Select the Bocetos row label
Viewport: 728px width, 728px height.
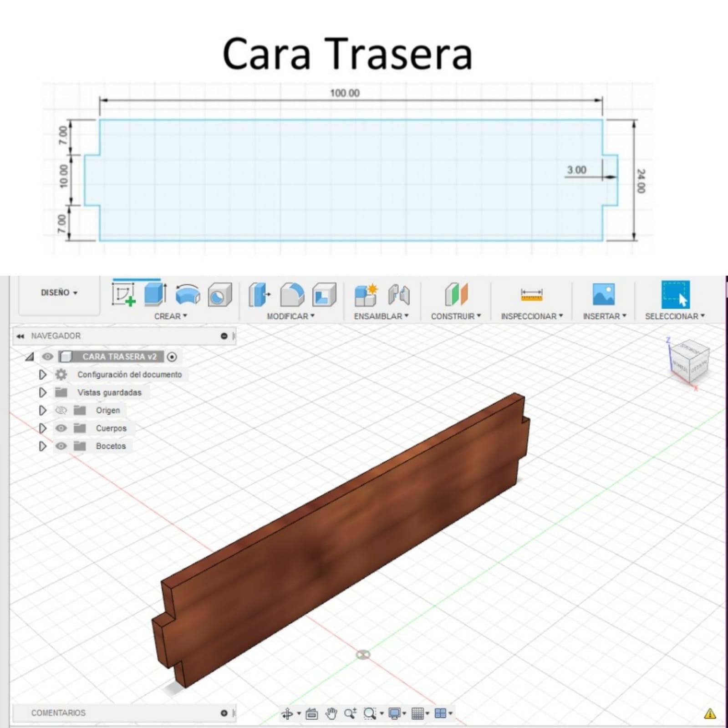click(x=111, y=446)
